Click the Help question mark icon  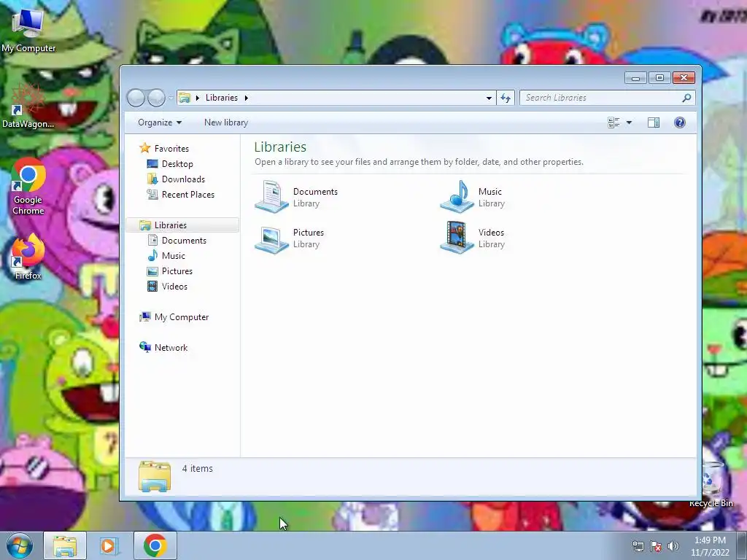[x=680, y=122]
